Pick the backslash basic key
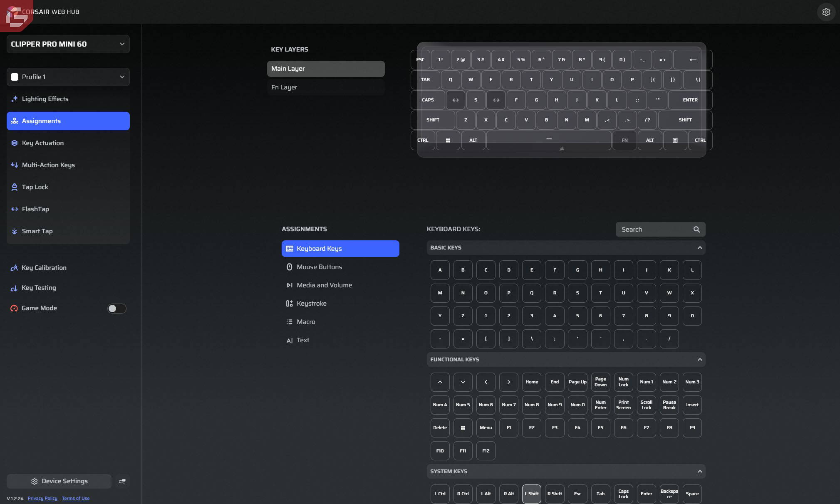 532,339
